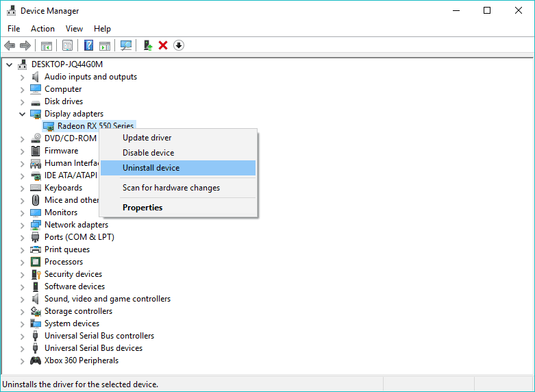Select the Print queues row label
Viewport: 535px width, 392px height.
tap(67, 249)
